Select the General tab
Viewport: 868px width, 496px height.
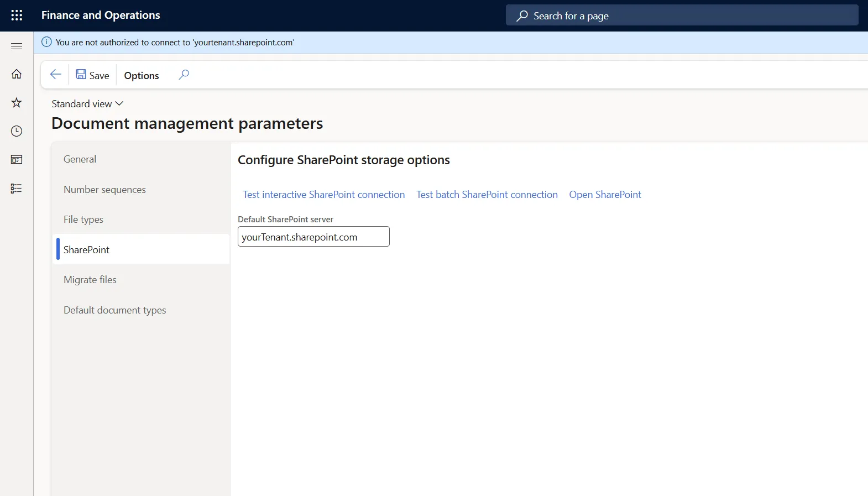[141, 159]
